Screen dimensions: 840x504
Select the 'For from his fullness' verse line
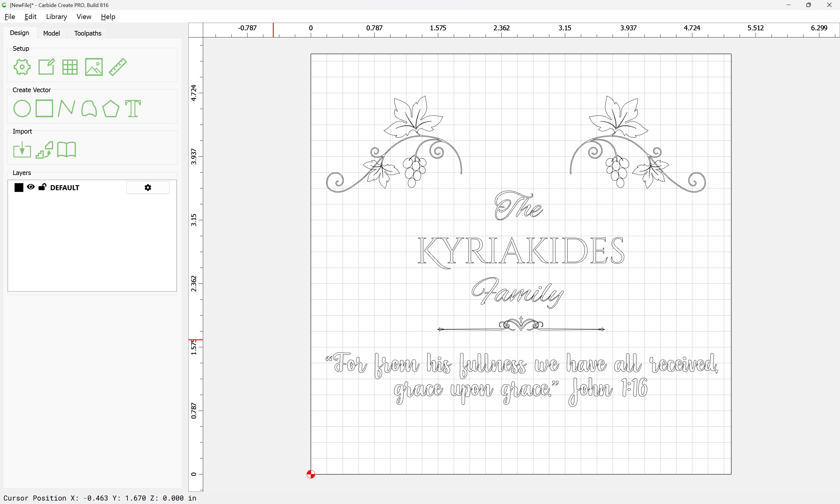[x=521, y=365]
